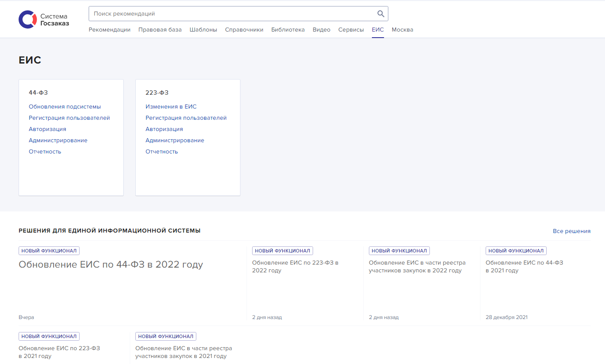605x364 pixels.
Task: Open article Обновление ЕИС по 44-ФЗ в 2022 году
Action: click(x=111, y=265)
